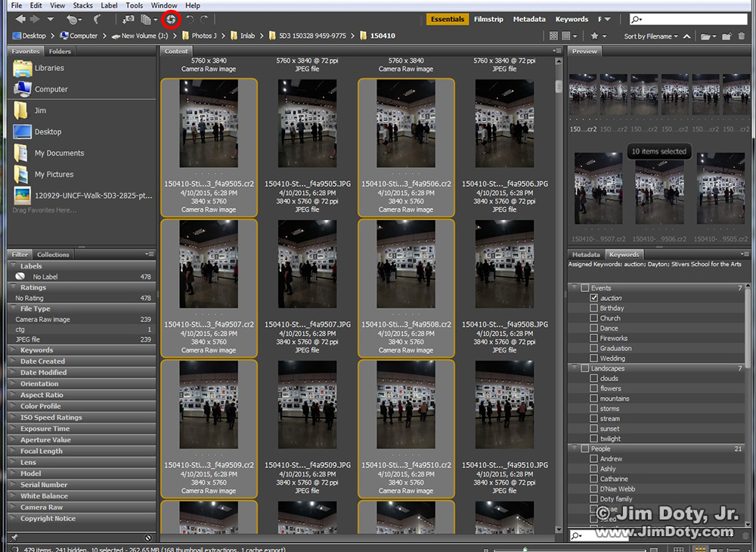This screenshot has width=756, height=552.
Task: Open recent folder icon menu
Action: coord(708,36)
